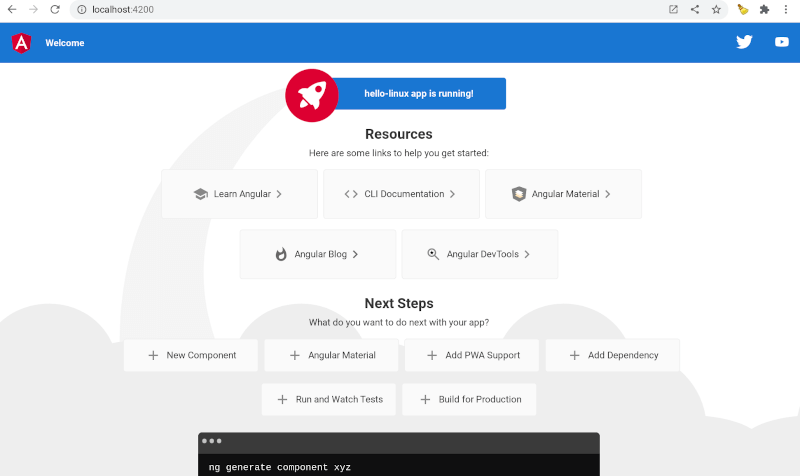
Task: Click shield icon on Angular Material card
Action: pos(519,194)
